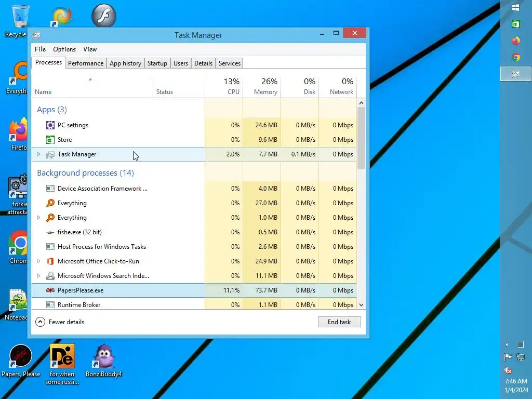The height and width of the screenshot is (399, 532).
Task: Select the PapersPlease.exe process icon
Action: tap(50, 290)
